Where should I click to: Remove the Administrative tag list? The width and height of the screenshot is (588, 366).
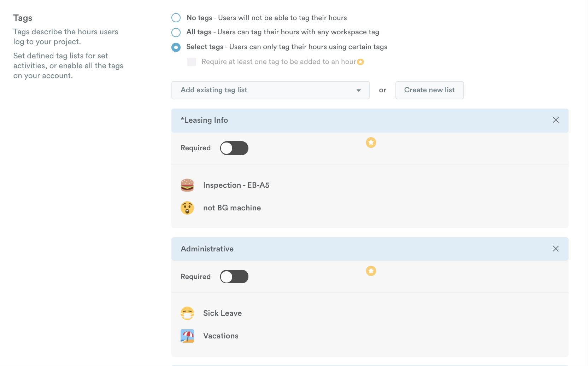[555, 249]
